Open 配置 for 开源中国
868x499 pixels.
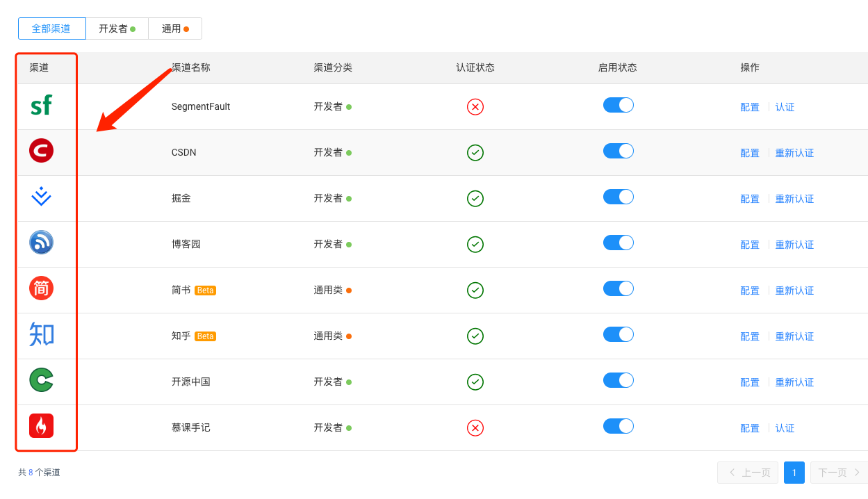750,382
